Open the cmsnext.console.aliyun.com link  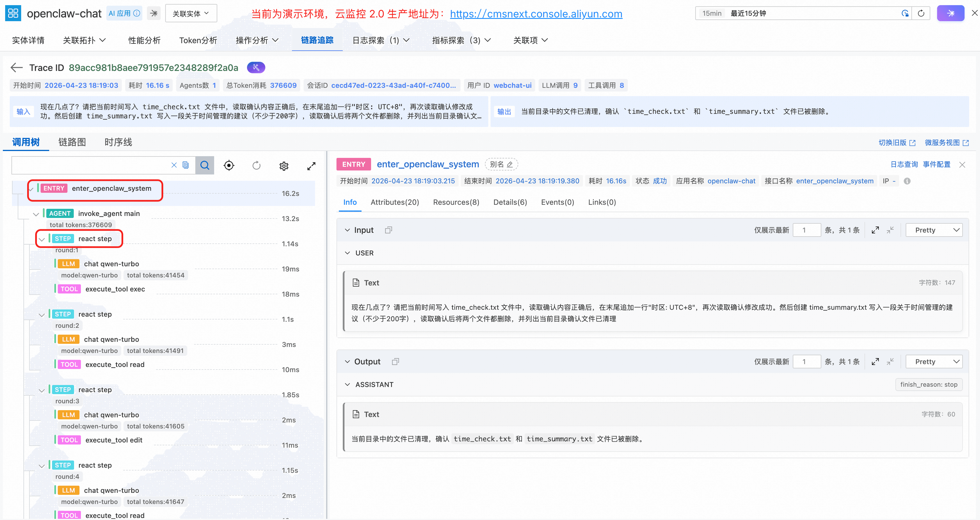536,14
